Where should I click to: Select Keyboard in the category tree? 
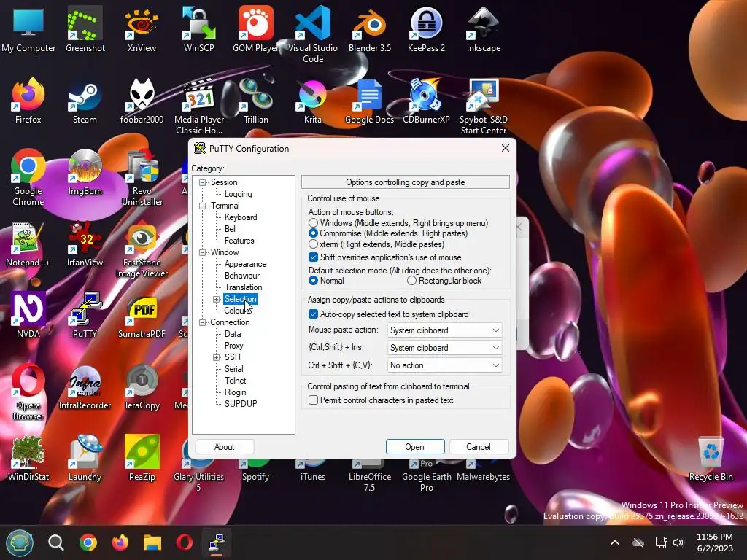pyautogui.click(x=241, y=217)
